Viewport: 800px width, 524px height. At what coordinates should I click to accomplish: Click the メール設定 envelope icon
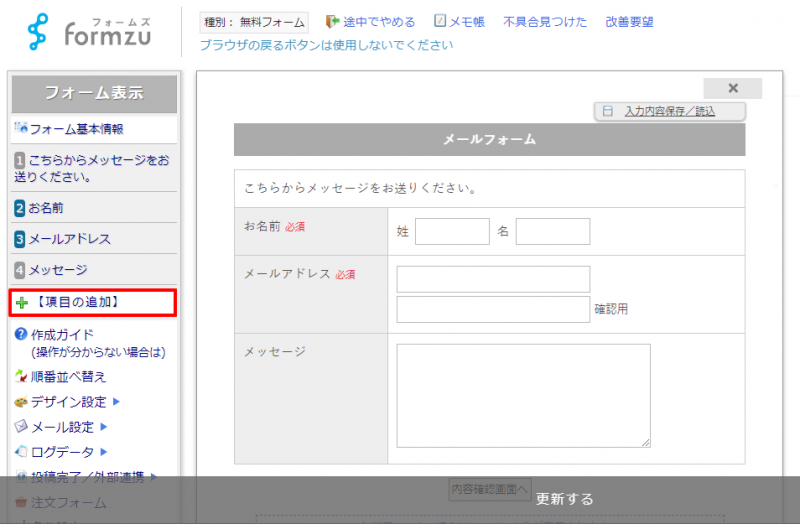[x=21, y=427]
